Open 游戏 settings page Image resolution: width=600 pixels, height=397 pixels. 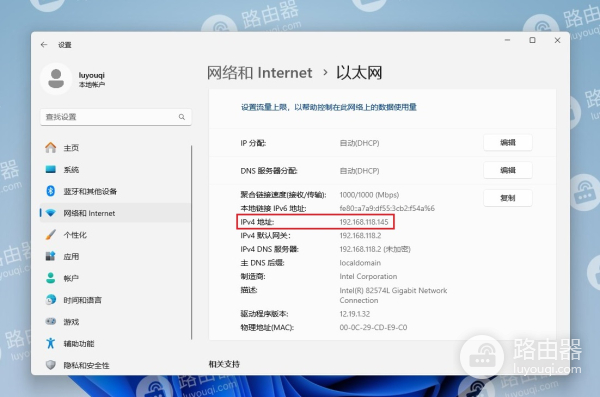click(116, 321)
